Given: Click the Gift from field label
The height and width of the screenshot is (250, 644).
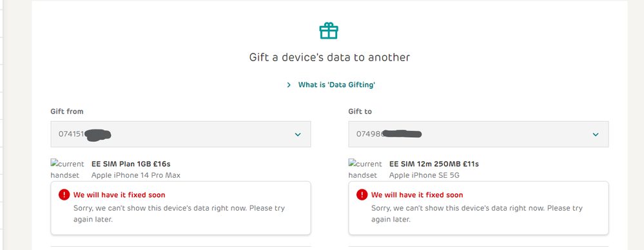Looking at the screenshot, I should point(67,111).
